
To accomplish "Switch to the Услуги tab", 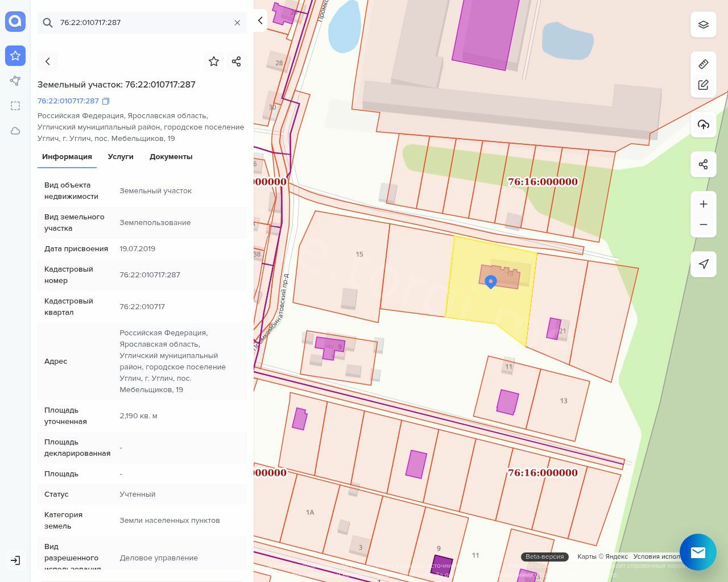I will (x=121, y=157).
